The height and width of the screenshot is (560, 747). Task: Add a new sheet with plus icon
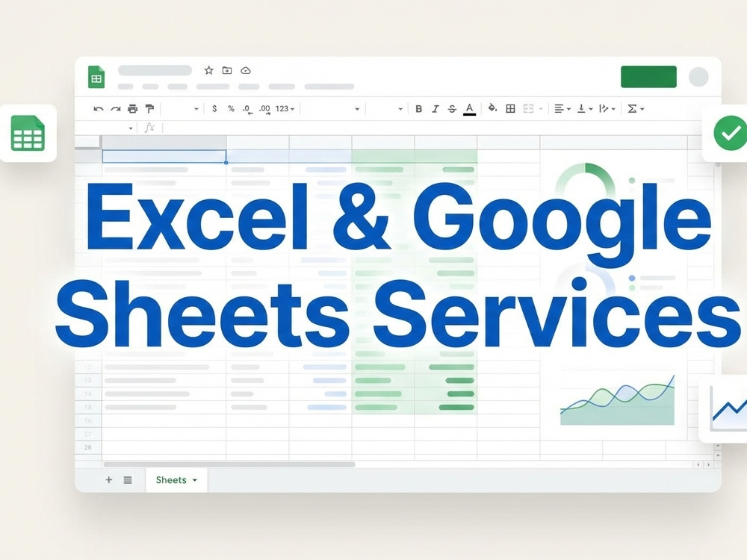pyautogui.click(x=108, y=480)
